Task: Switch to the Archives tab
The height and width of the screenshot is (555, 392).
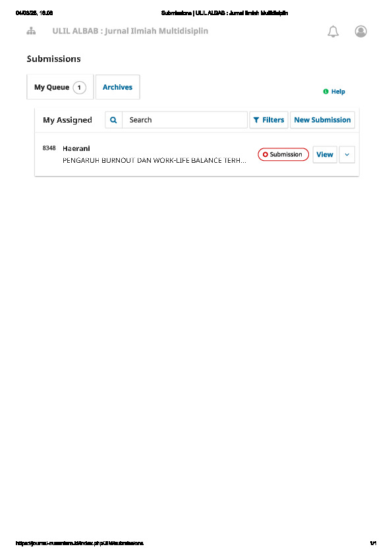Action: [117, 87]
